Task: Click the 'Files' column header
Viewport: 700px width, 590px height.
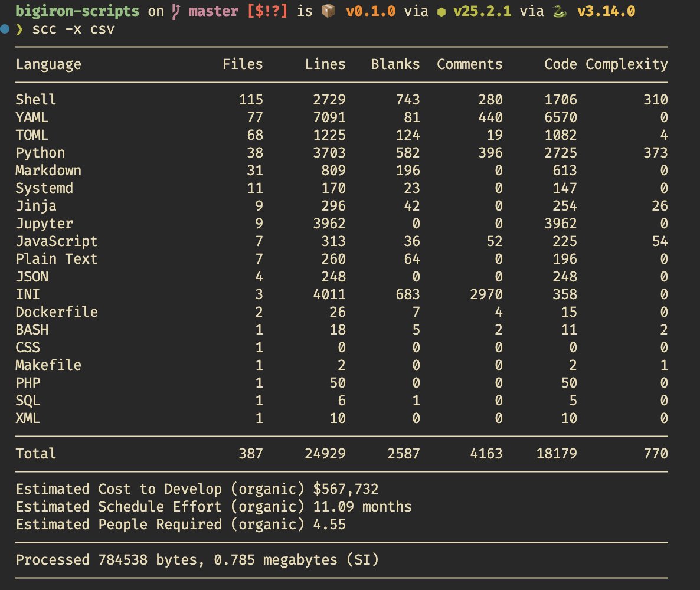Action: 243,64
